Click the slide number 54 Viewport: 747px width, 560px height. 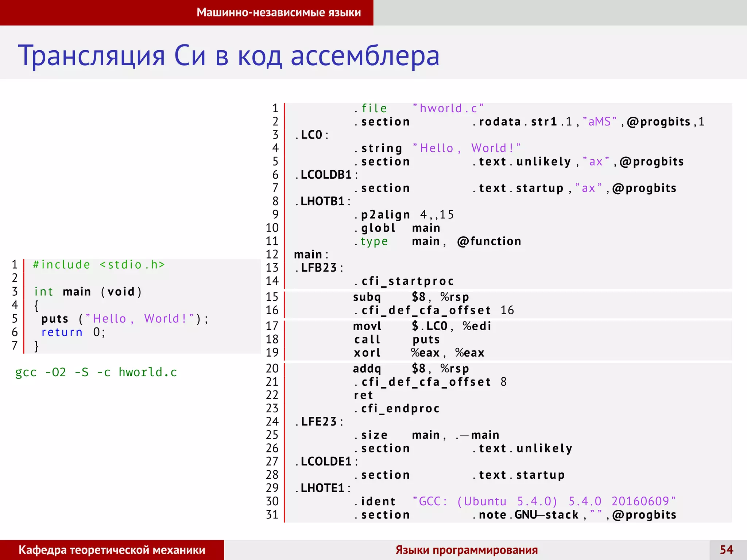[727, 550]
